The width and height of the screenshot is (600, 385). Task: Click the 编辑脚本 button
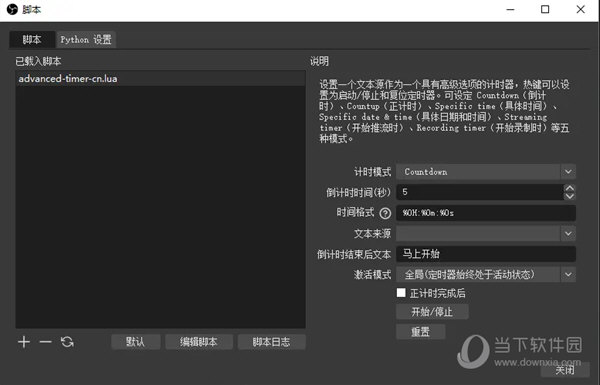(199, 342)
